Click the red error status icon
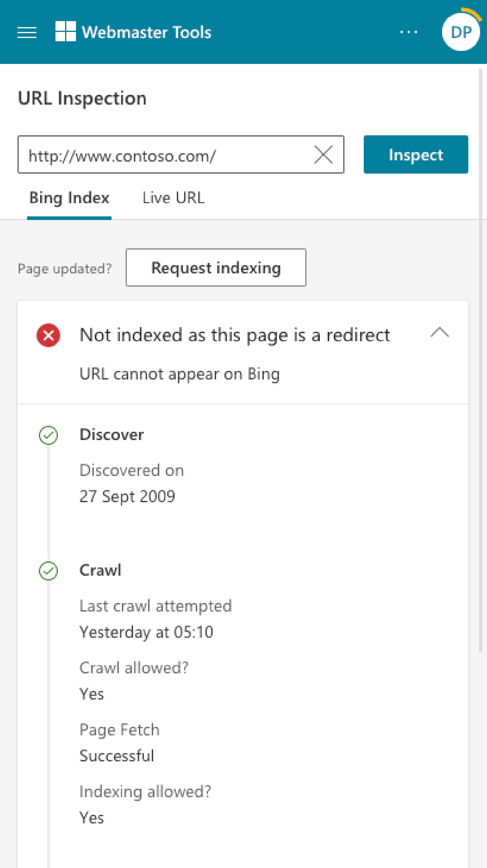This screenshot has width=487, height=868. pos(48,335)
